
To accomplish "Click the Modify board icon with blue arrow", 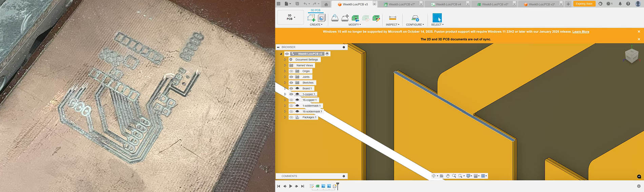I will [x=355, y=18].
